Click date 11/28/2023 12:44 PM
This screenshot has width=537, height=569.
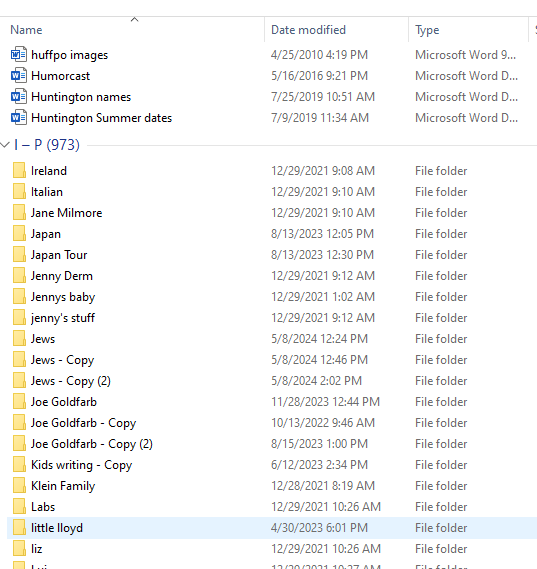[325, 402]
